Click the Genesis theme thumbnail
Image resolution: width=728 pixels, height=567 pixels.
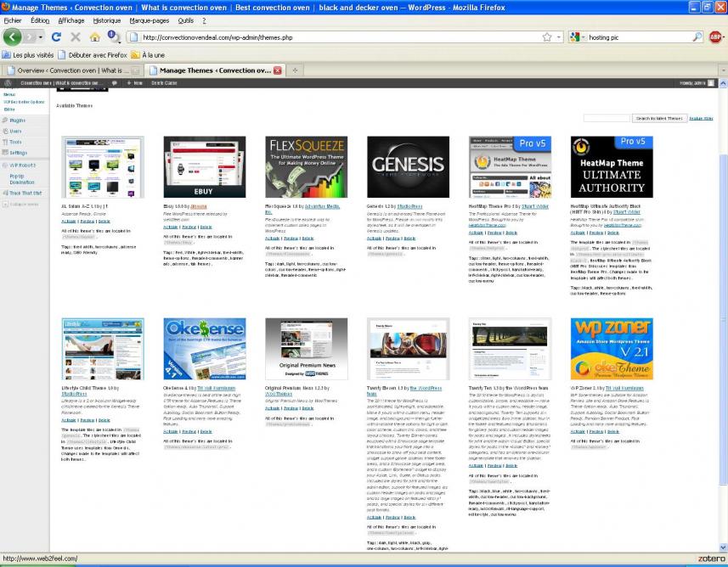point(408,167)
